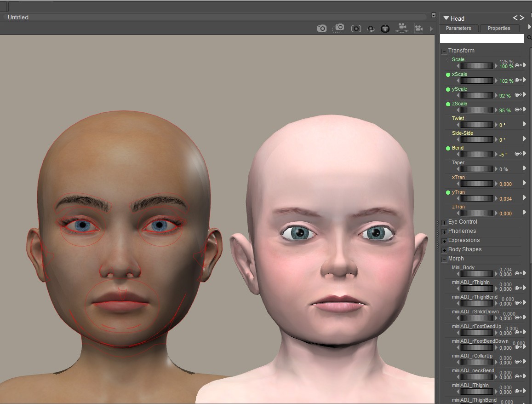Image resolution: width=532 pixels, height=404 pixels.
Task: Click the movie camera with axes icon
Action: pos(418,29)
